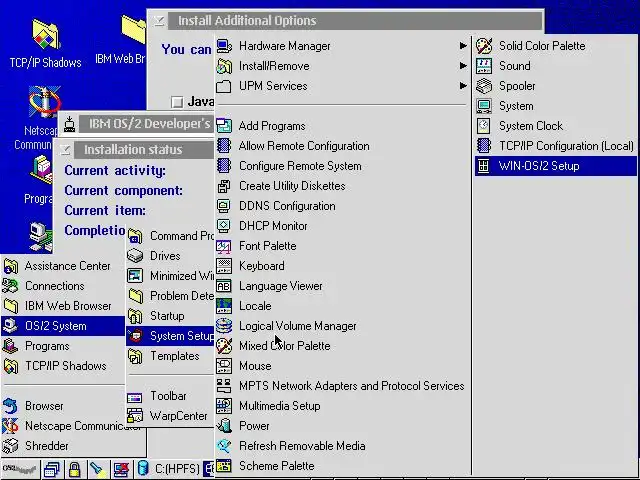Click the Language Viewer icon
The width and height of the screenshot is (640, 480).
[x=224, y=286]
